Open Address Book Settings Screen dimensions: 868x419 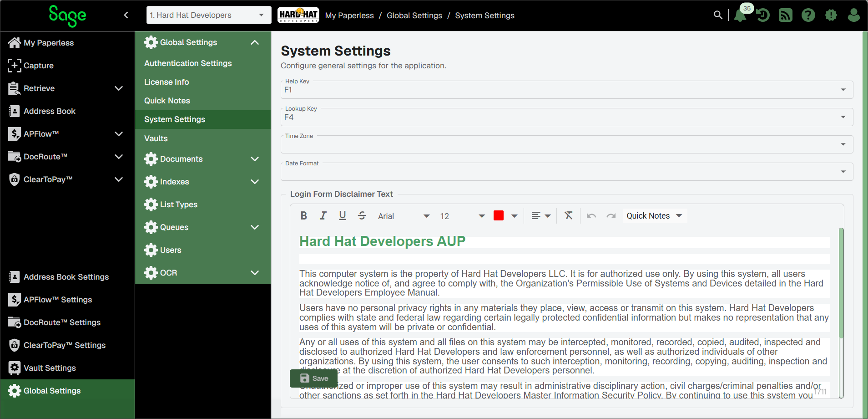[x=67, y=277]
